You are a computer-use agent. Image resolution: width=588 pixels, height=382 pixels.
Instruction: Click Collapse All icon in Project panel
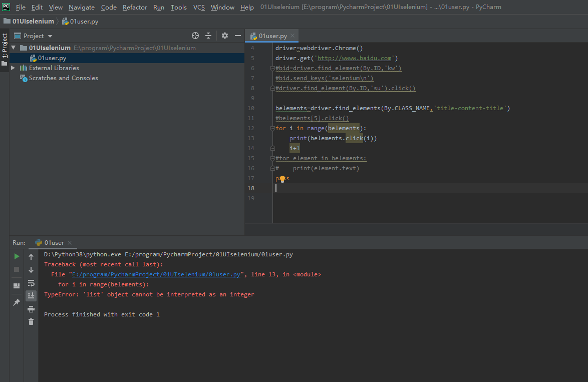(x=209, y=36)
